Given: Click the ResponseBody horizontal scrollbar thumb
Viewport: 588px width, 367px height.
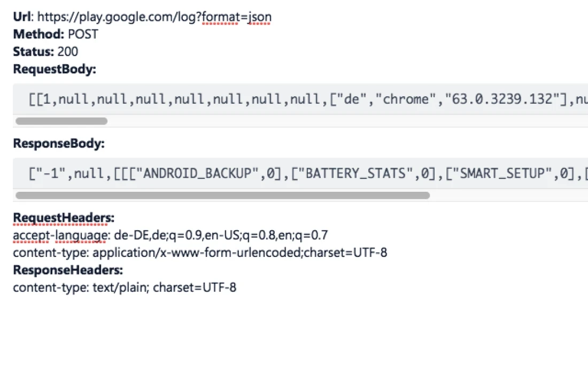Looking at the screenshot, I should [x=222, y=196].
